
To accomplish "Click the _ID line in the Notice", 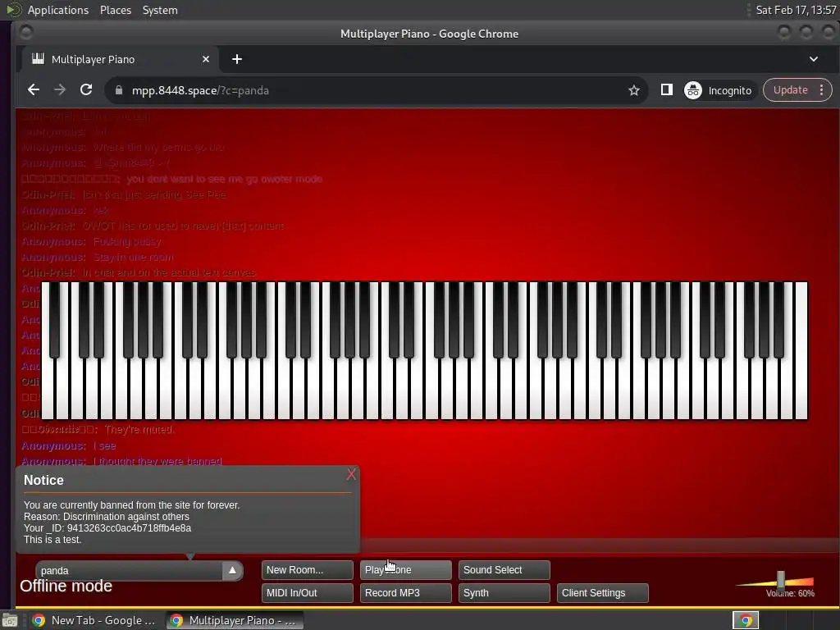I will pos(107,528).
